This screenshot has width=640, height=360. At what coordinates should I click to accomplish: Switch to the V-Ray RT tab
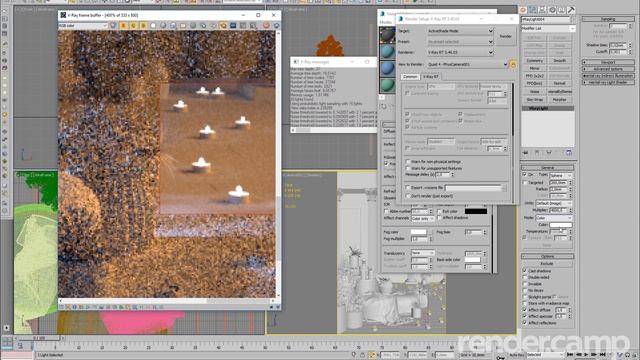(431, 76)
